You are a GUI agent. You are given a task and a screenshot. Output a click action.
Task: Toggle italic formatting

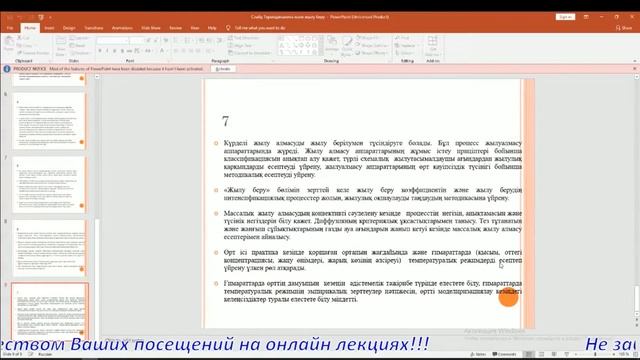tap(107, 51)
